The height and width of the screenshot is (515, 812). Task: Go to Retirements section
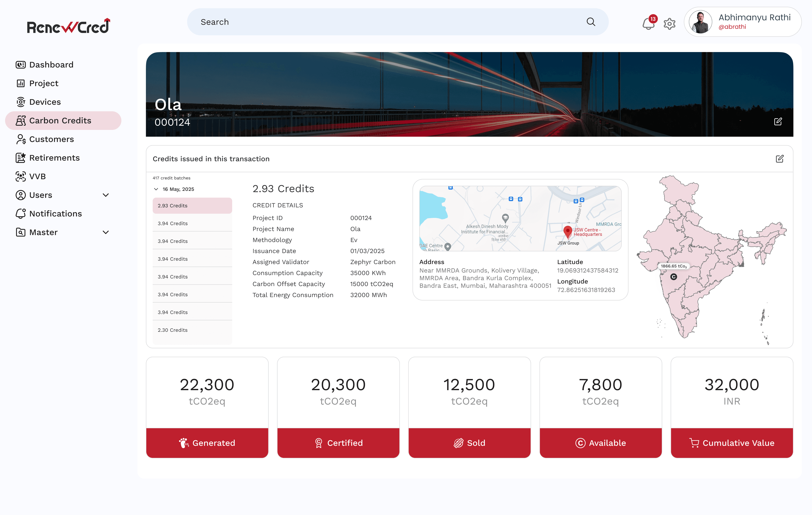coord(54,158)
